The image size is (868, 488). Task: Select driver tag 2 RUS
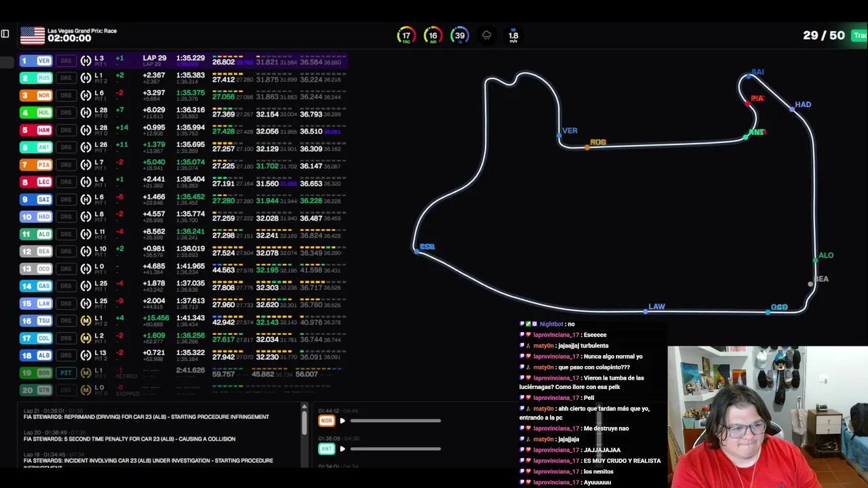tap(36, 78)
